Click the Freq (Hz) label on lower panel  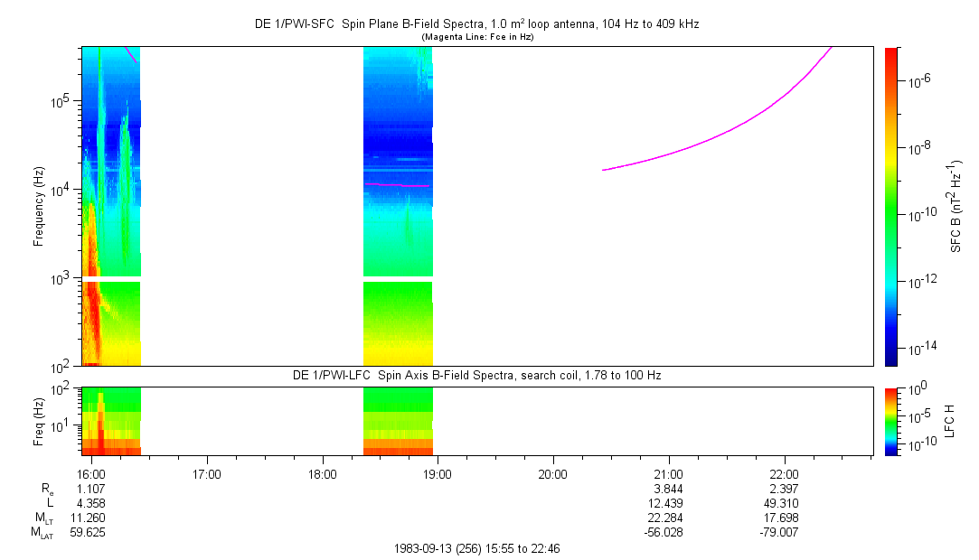pyautogui.click(x=39, y=421)
